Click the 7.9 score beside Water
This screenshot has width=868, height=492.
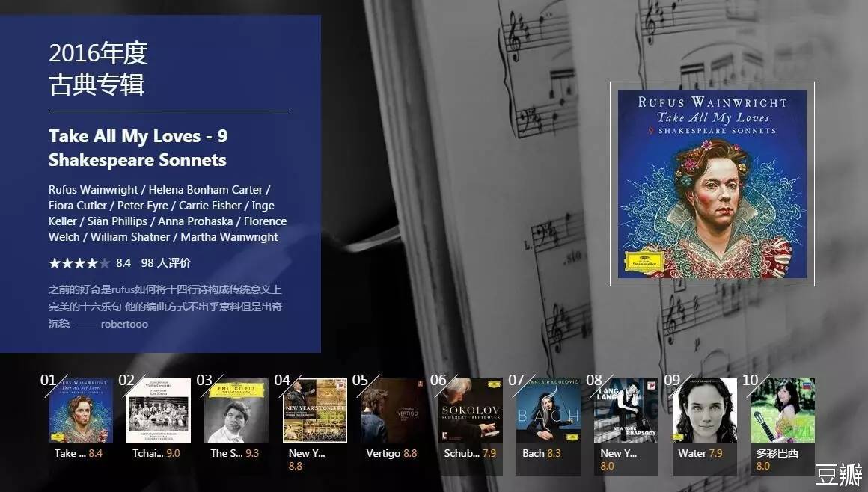tap(716, 453)
